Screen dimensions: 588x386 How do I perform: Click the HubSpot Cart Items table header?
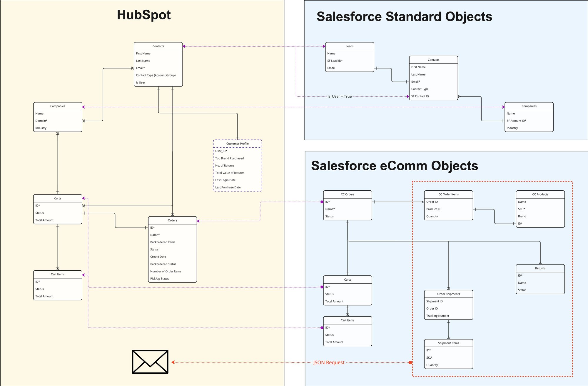[58, 274]
